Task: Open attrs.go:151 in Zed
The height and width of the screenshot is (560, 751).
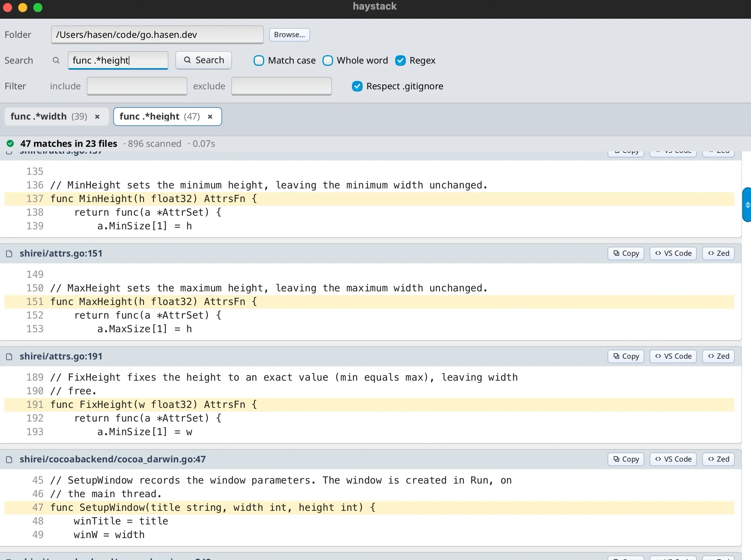Action: (x=718, y=254)
